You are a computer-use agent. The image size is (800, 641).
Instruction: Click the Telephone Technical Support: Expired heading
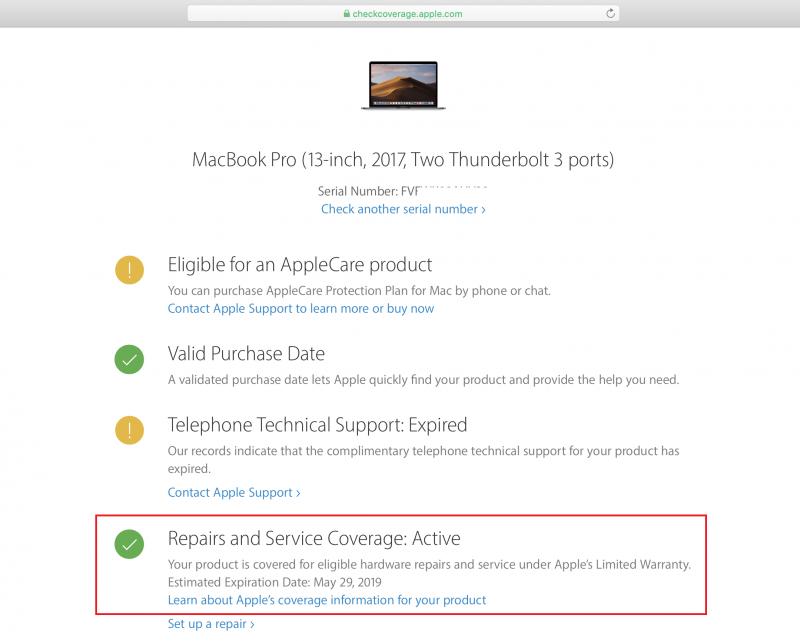[x=317, y=425]
